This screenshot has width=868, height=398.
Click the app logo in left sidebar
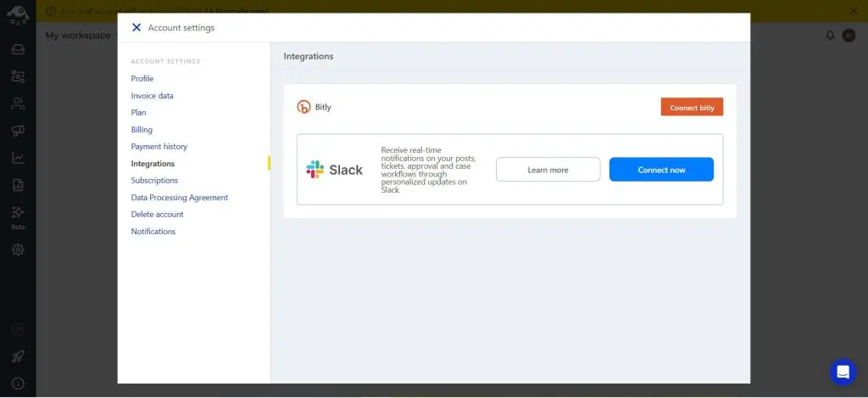[18, 14]
